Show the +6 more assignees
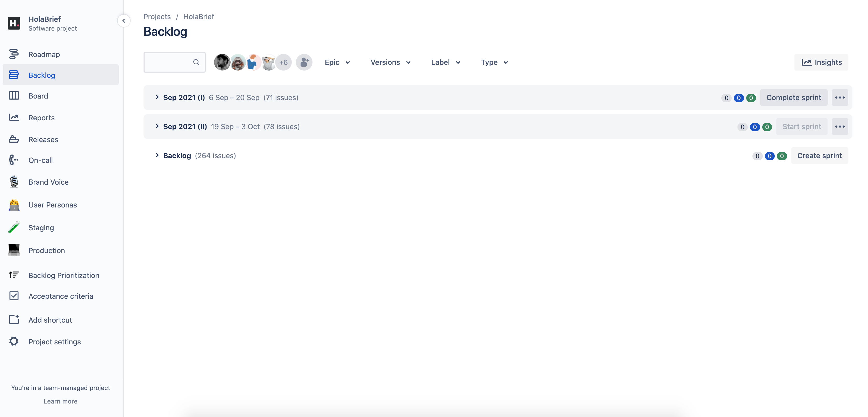This screenshot has width=868, height=417. click(x=283, y=62)
